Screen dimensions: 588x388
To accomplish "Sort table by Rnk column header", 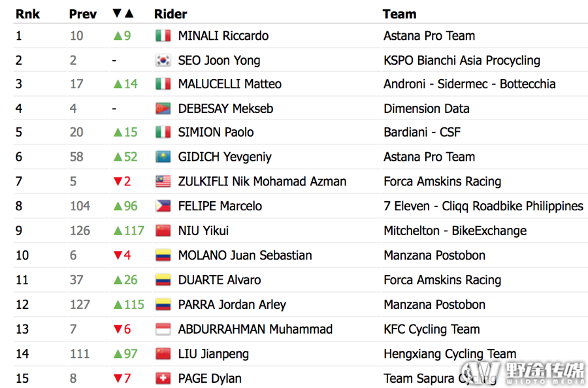I will (x=27, y=14).
